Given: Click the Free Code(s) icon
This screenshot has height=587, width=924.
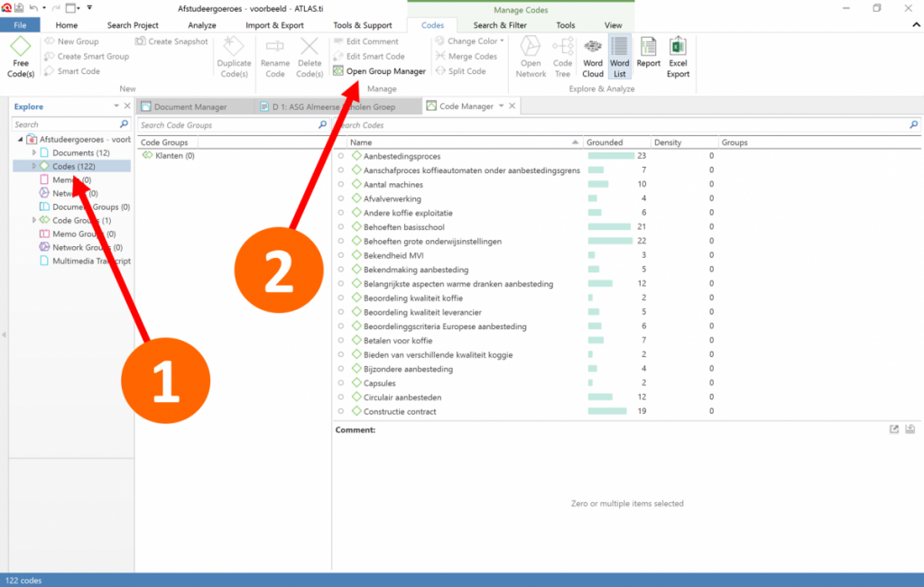Looking at the screenshot, I should 20,56.
